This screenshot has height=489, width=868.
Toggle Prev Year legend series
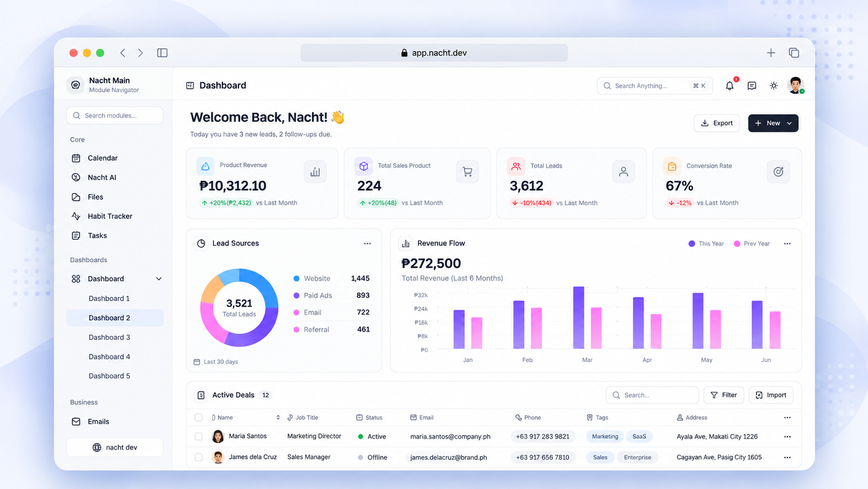[752, 244]
